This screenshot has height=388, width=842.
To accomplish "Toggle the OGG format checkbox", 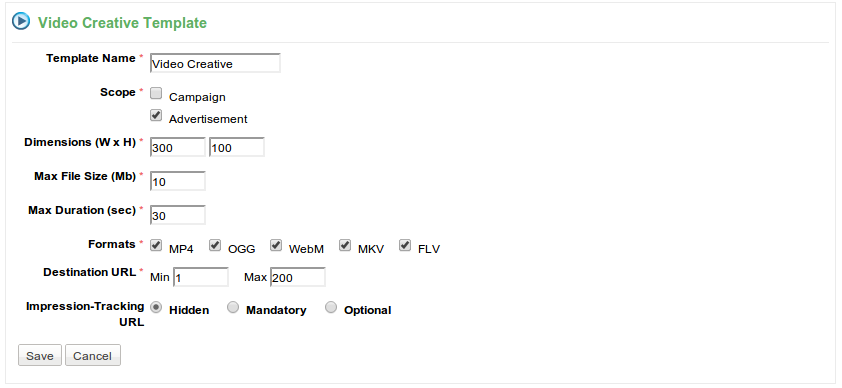I will tap(215, 245).
